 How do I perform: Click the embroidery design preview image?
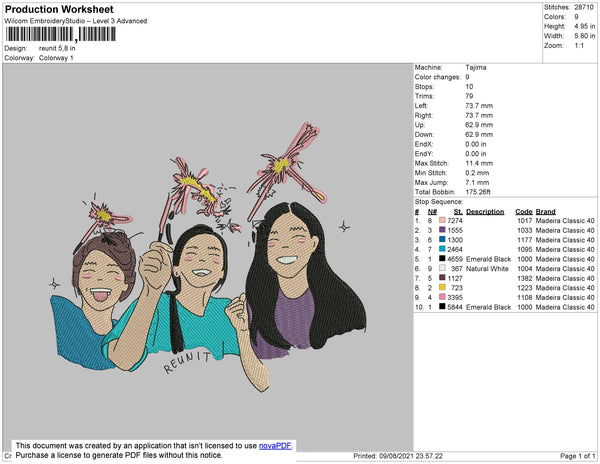click(x=209, y=257)
